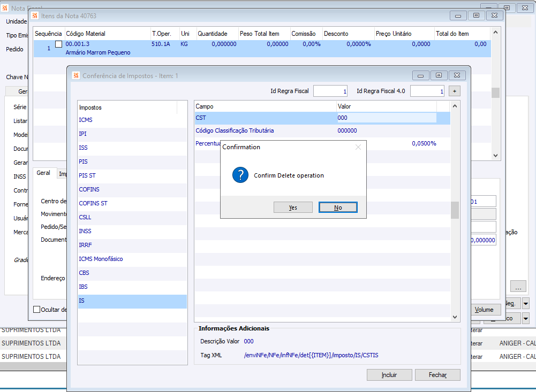Select COFINS in the Impostos list
The image size is (536, 392).
pos(132,189)
